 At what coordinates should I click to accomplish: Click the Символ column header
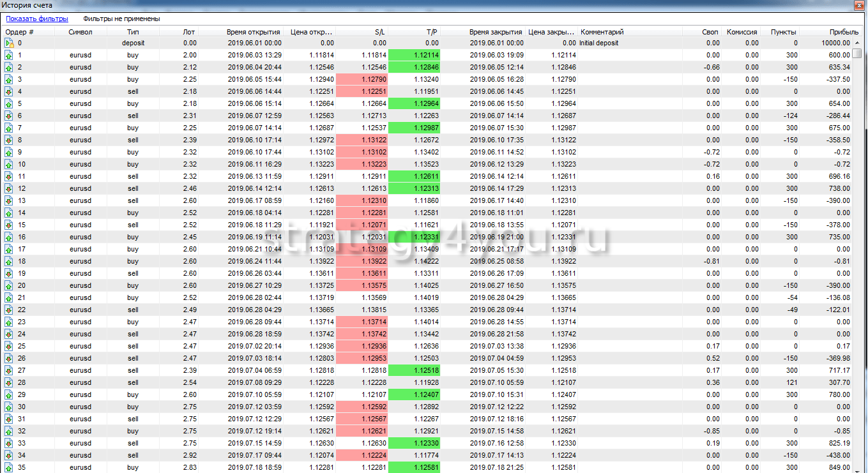pyautogui.click(x=81, y=31)
